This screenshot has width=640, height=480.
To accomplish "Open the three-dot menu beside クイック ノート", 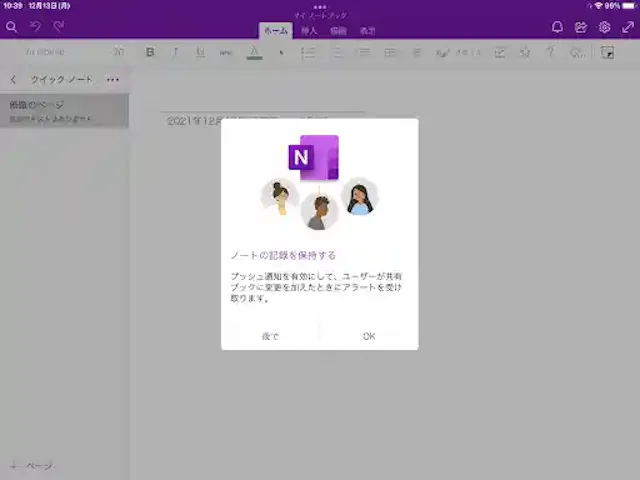I will (113, 80).
